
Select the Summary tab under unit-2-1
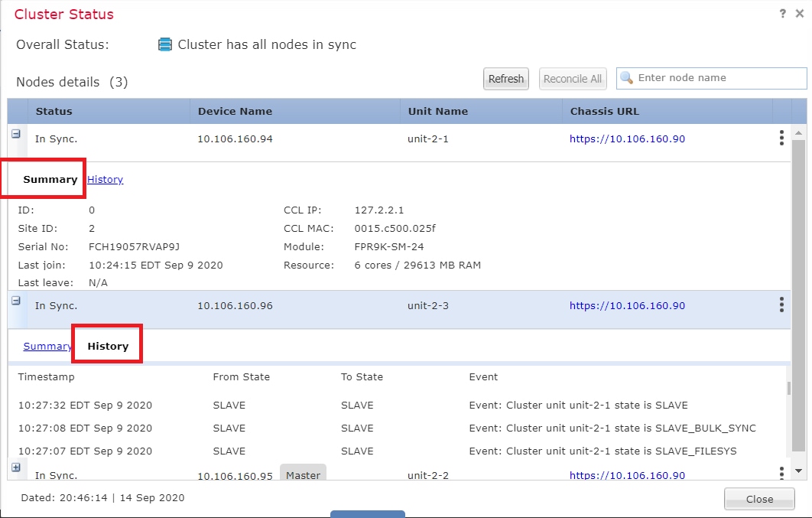tap(50, 179)
